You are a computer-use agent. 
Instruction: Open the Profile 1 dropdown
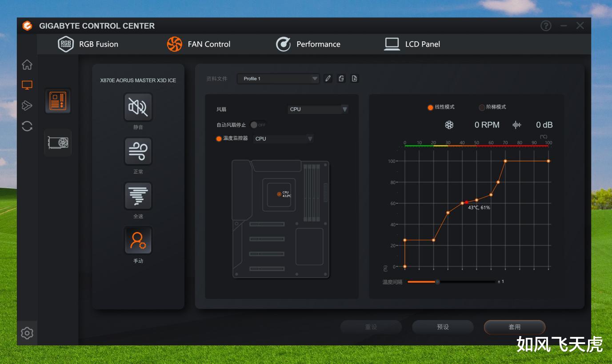coord(278,79)
